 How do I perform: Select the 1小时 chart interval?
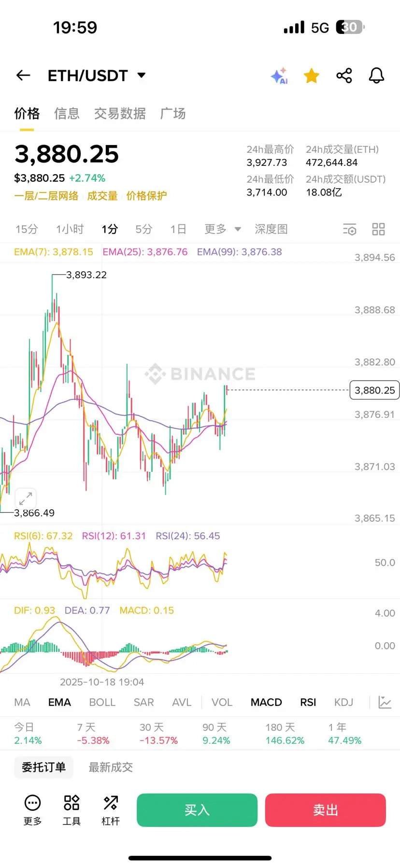pos(70,229)
